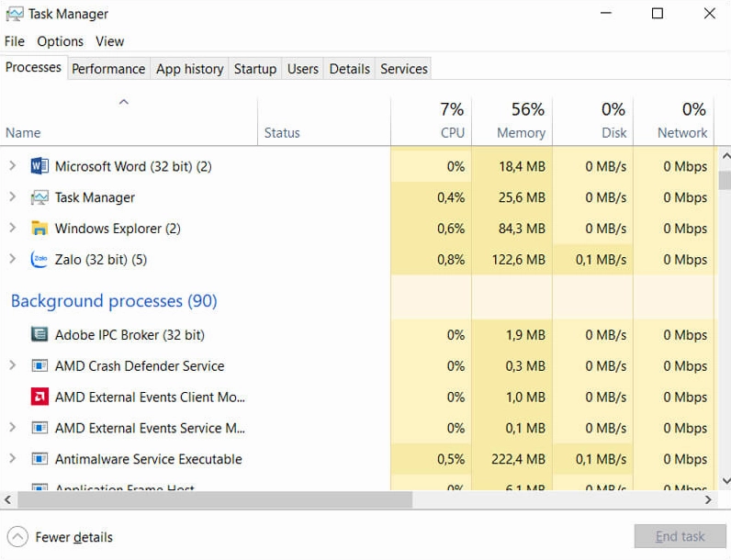This screenshot has height=560, width=731.
Task: Expand the Microsoft Word process group
Action: 13,166
